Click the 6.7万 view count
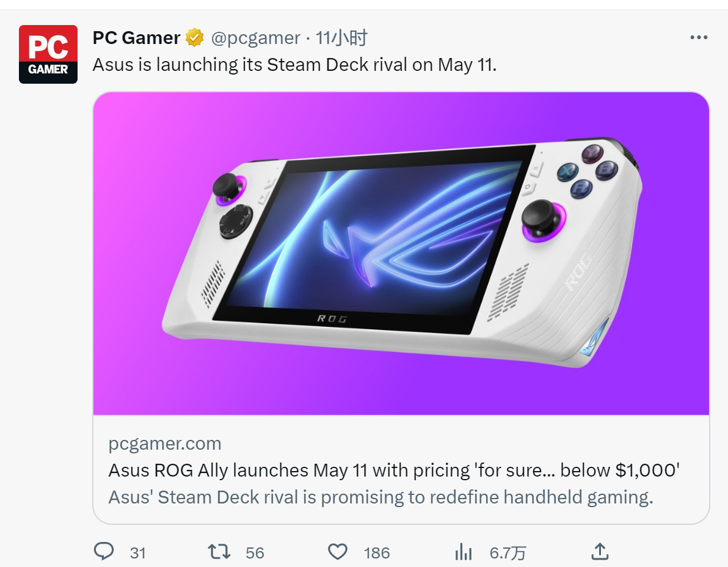This screenshot has width=728, height=567. coord(508,553)
